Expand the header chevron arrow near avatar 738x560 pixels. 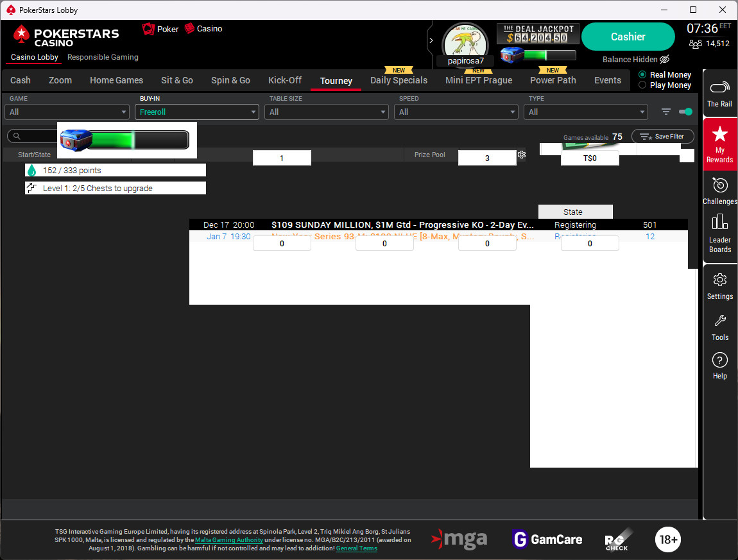431,40
